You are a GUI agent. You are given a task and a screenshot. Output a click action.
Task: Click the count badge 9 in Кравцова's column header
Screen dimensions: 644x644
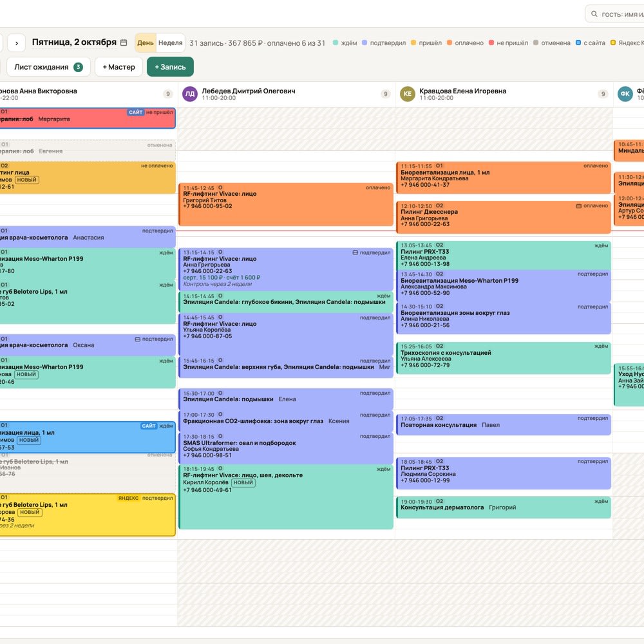click(x=603, y=94)
